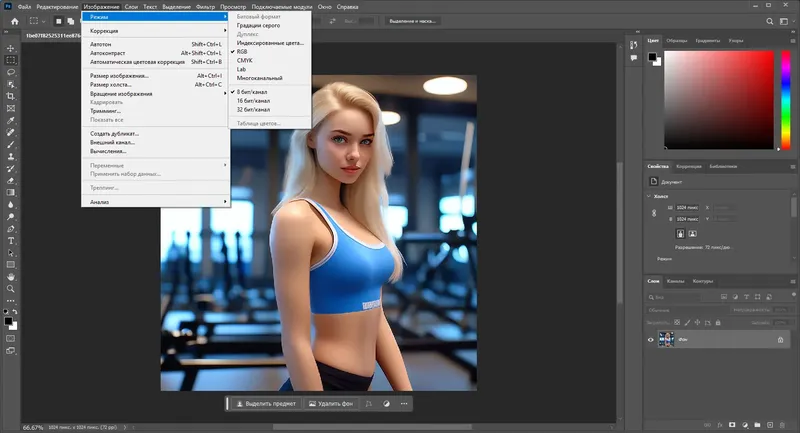Select the Horizontal Type tool
Viewport: 800px width, 433px height.
pos(11,241)
